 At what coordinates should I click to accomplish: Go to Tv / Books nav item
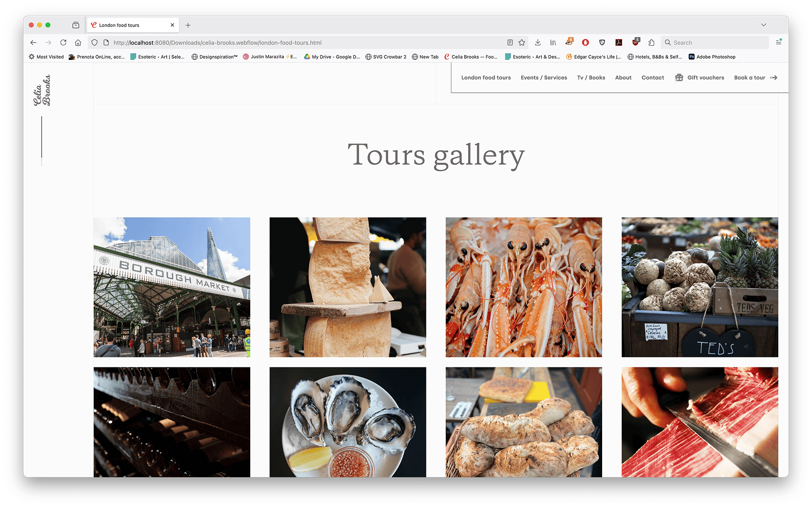pyautogui.click(x=591, y=77)
